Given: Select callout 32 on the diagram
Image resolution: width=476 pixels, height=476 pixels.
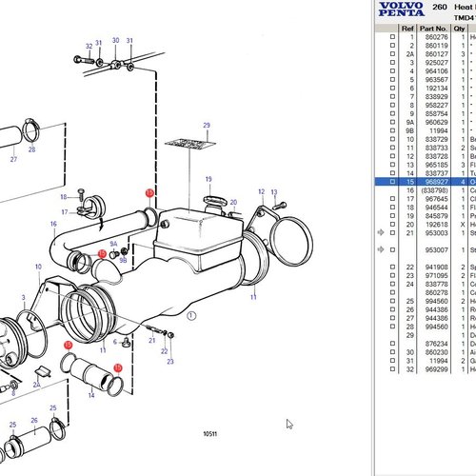Looking at the screenshot, I should pyautogui.click(x=89, y=47).
